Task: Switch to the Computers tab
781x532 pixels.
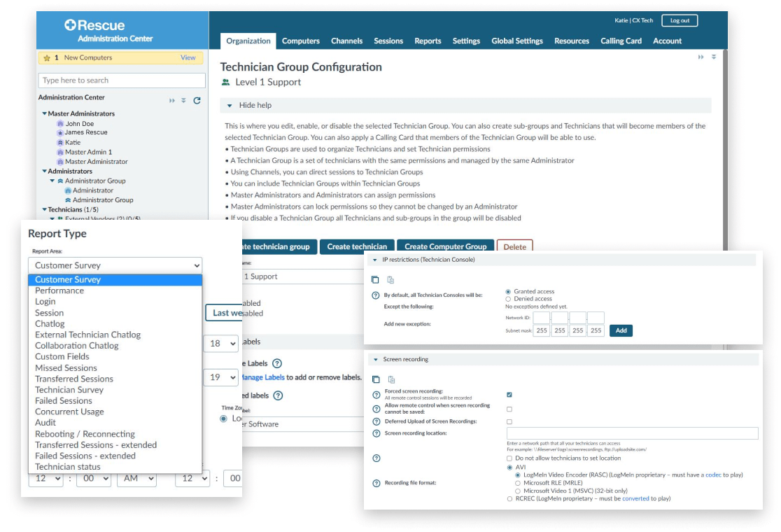Action: 300,41
